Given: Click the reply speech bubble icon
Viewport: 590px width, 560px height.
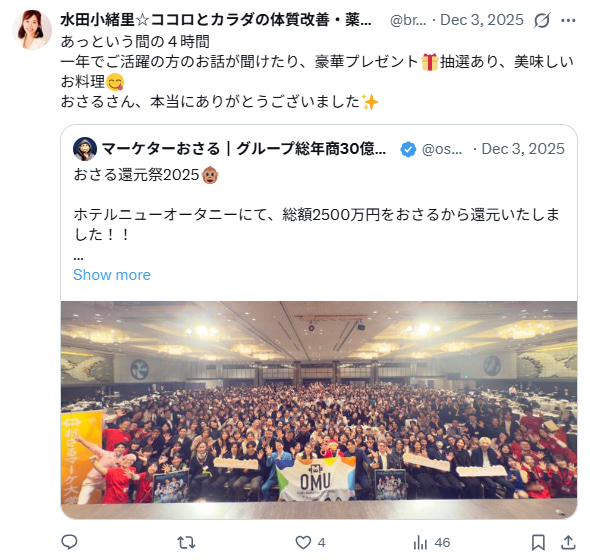Looking at the screenshot, I should coord(69,542).
